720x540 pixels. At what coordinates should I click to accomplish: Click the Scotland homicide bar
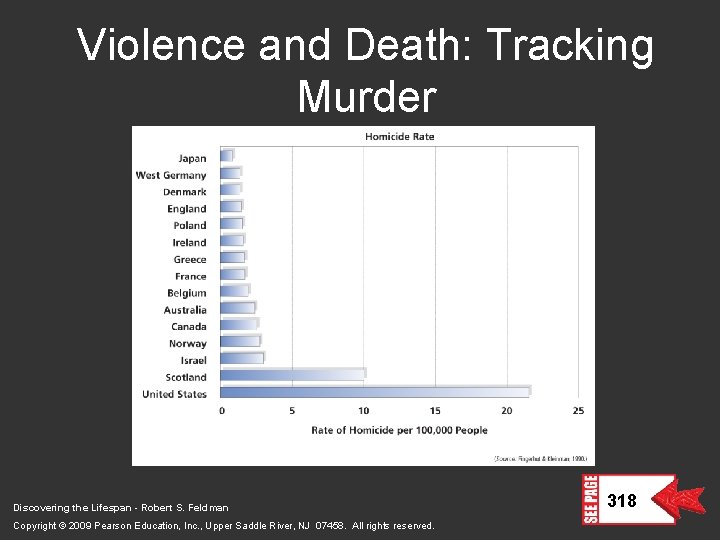293,375
